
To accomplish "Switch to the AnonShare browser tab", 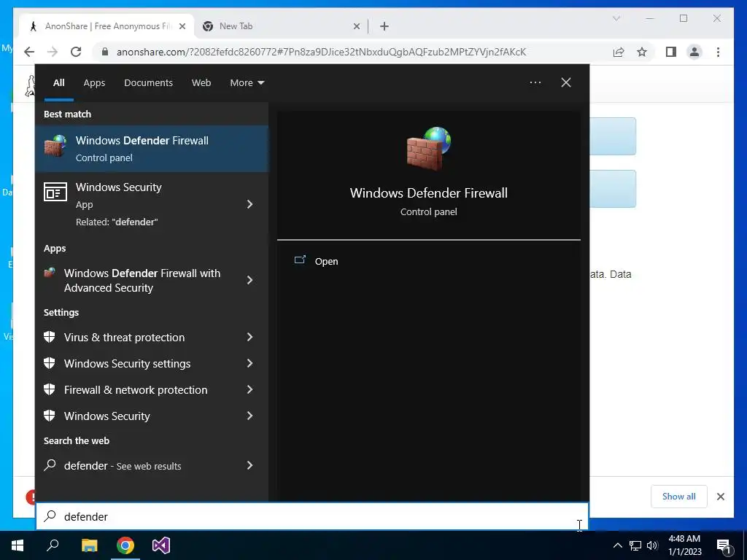I will (x=107, y=26).
